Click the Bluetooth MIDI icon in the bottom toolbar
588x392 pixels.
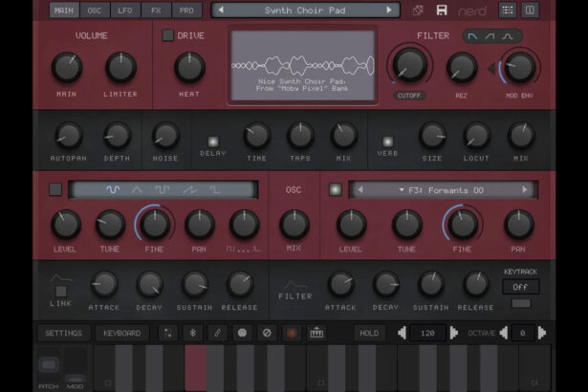click(193, 333)
